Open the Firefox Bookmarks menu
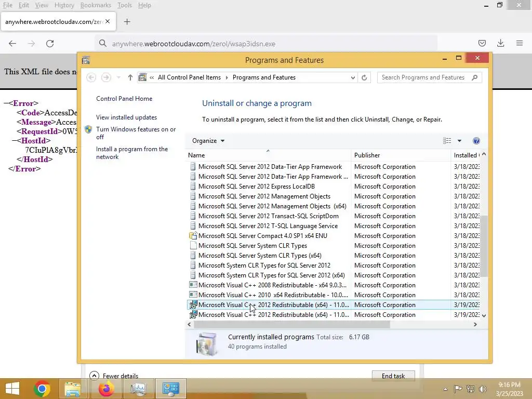The width and height of the screenshot is (532, 399). pyautogui.click(x=96, y=5)
